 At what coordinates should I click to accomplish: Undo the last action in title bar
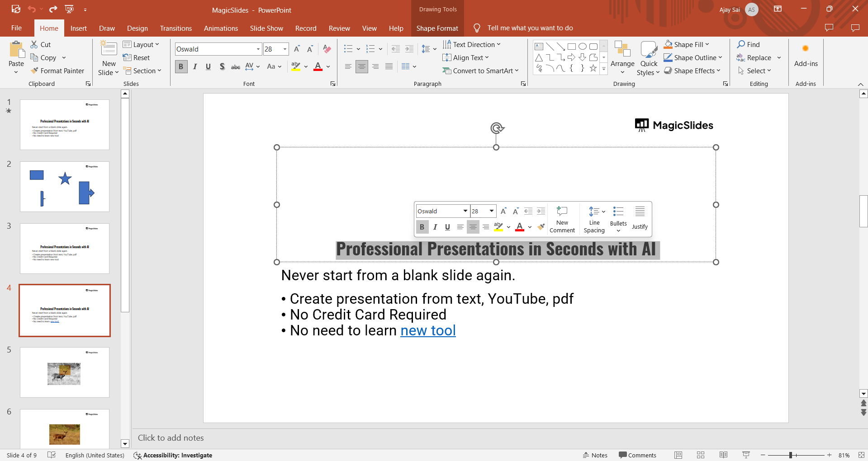point(32,9)
